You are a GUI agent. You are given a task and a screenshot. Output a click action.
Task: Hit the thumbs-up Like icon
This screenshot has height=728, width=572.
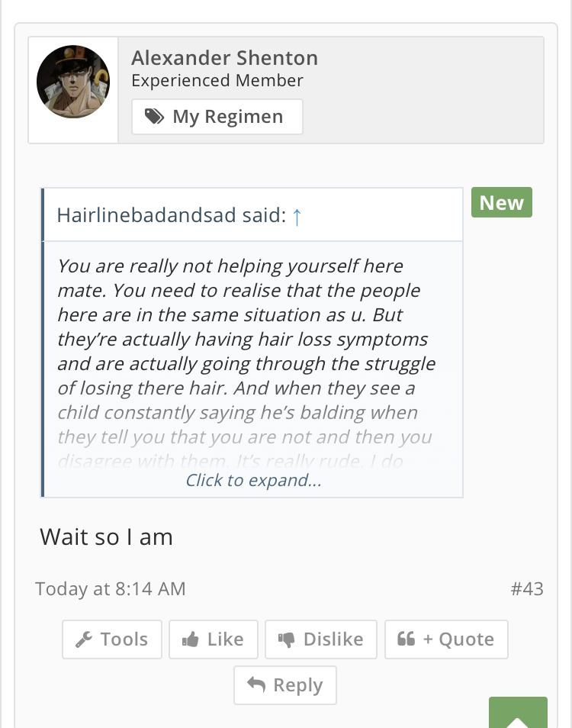tap(191, 640)
